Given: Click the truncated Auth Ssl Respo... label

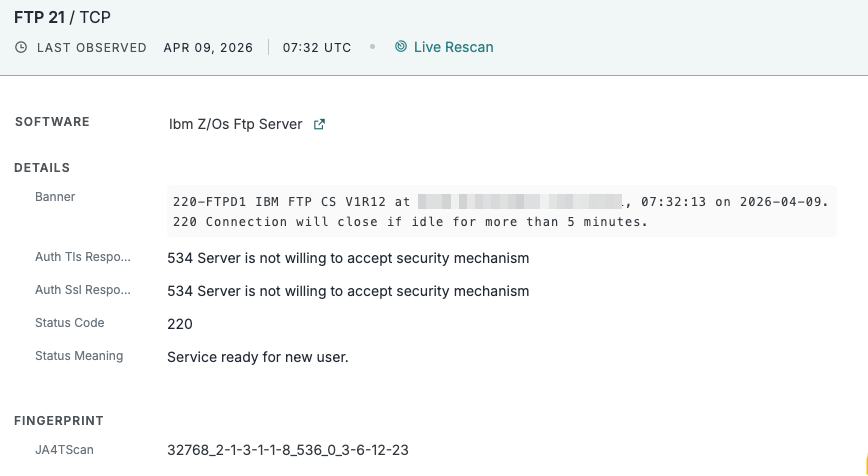Looking at the screenshot, I should coord(83,291).
